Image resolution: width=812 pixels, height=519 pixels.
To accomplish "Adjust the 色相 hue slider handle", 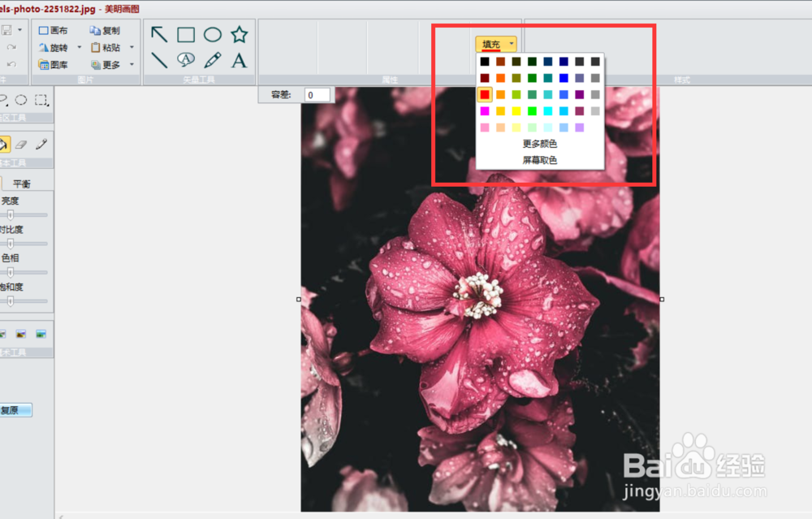I will click(11, 272).
